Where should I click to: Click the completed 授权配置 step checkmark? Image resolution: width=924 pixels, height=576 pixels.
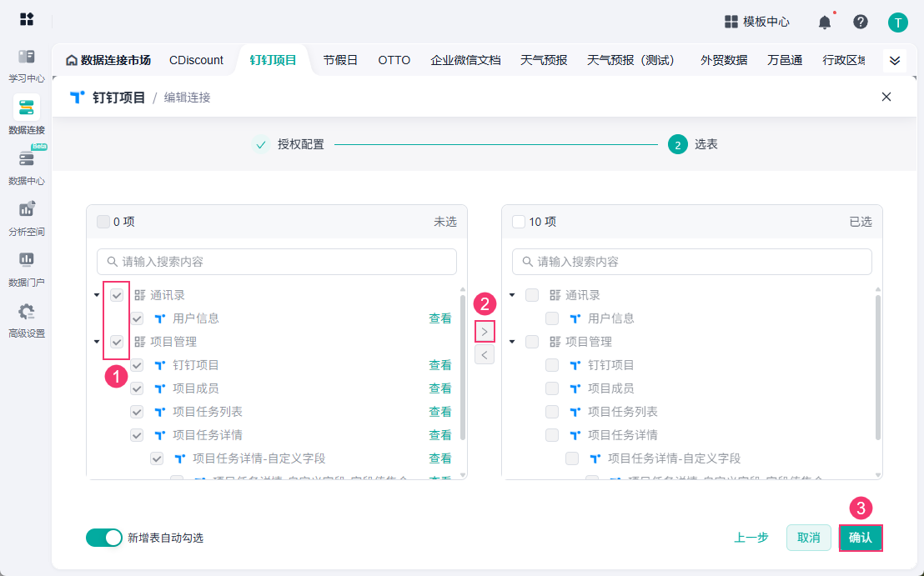(x=261, y=144)
